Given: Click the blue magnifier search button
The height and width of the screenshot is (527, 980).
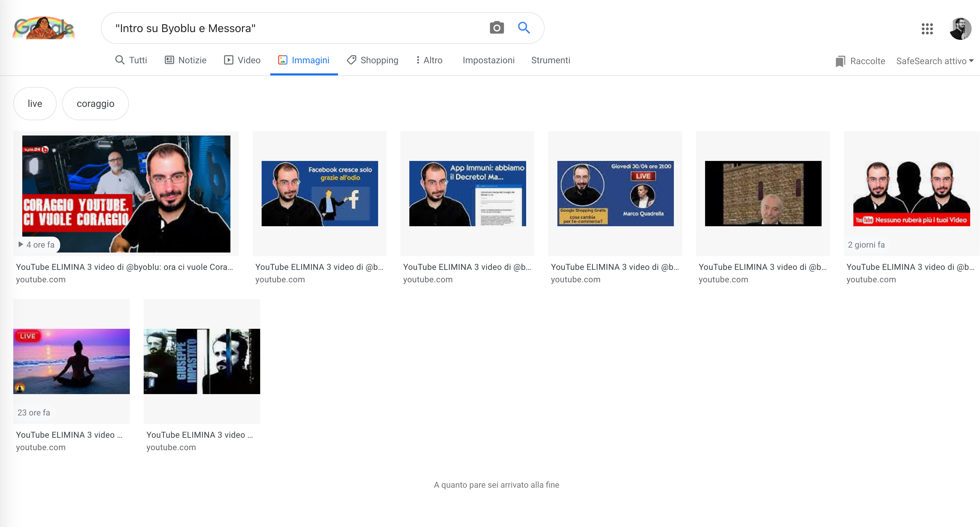Looking at the screenshot, I should point(524,28).
